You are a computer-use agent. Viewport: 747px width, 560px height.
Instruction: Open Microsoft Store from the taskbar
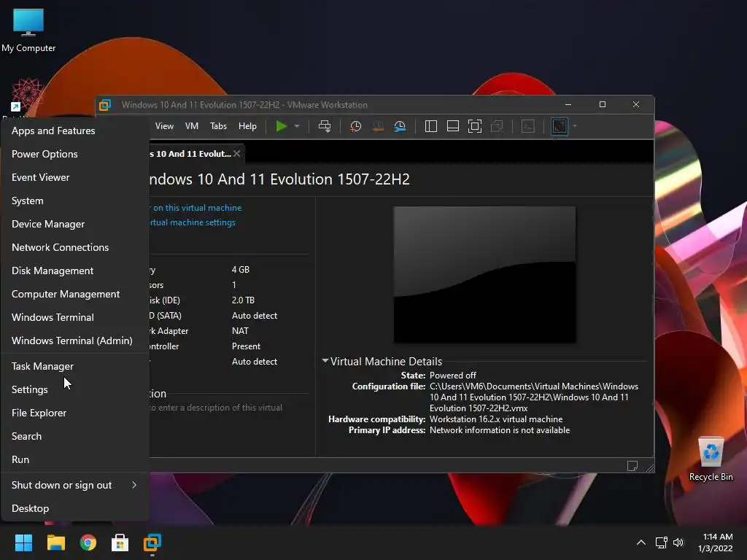click(x=120, y=542)
